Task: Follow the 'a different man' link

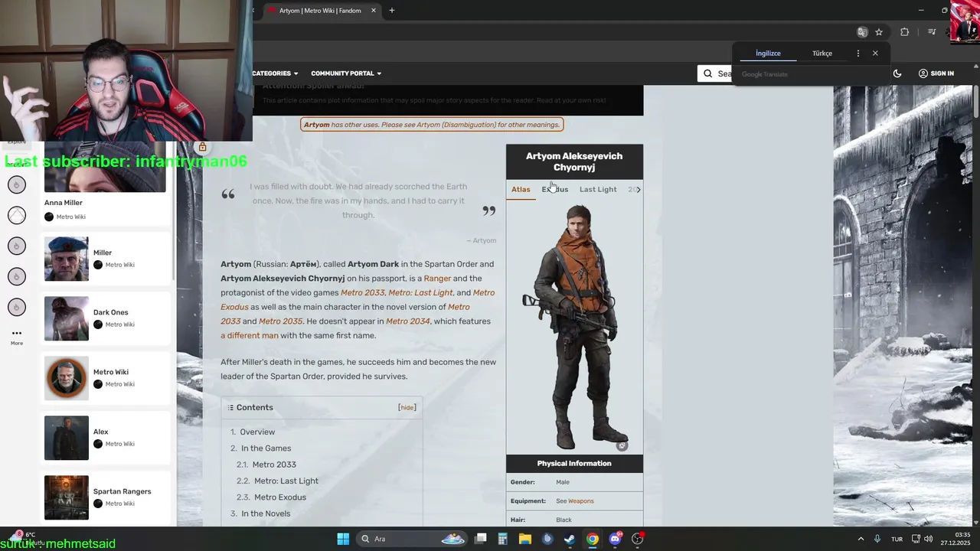Action: click(250, 336)
